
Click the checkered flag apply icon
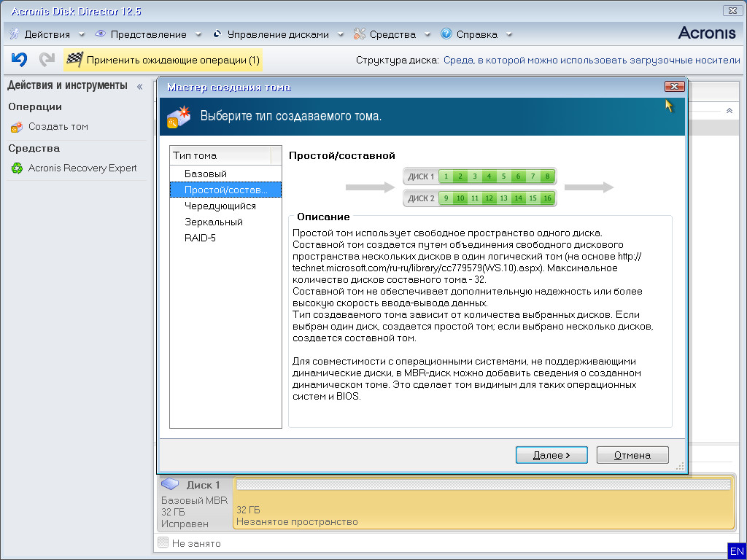pyautogui.click(x=74, y=60)
